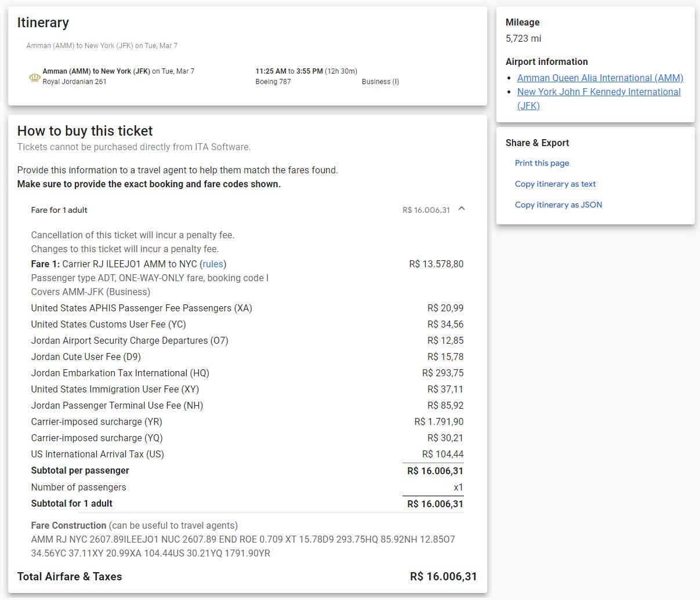Open Amman Queen Alia International (AMM) link

click(600, 78)
